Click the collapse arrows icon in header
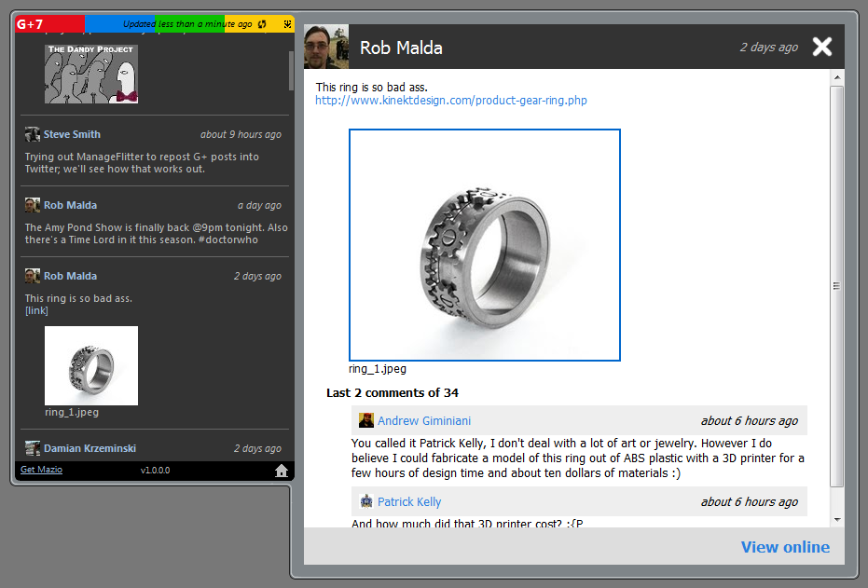 [286, 24]
